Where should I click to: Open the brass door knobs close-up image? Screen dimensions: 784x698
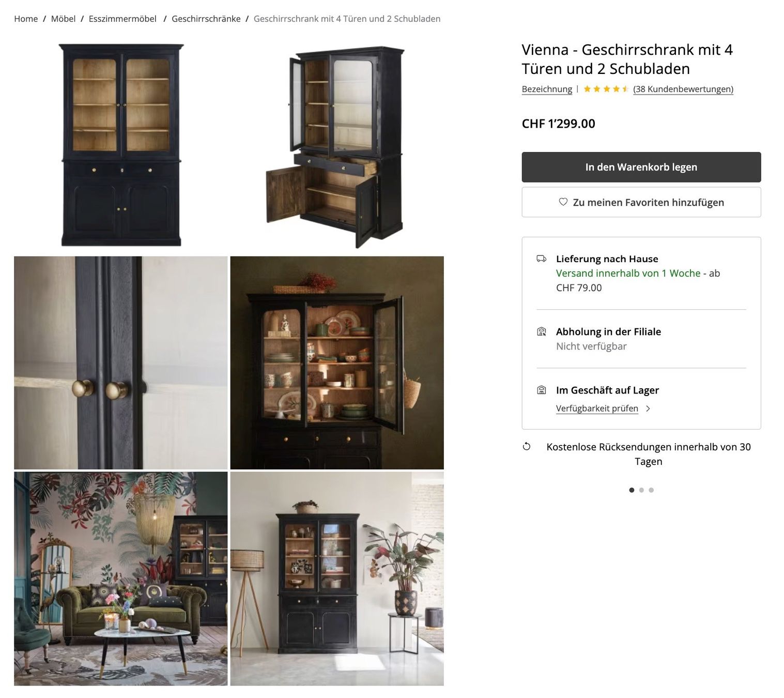(x=121, y=363)
